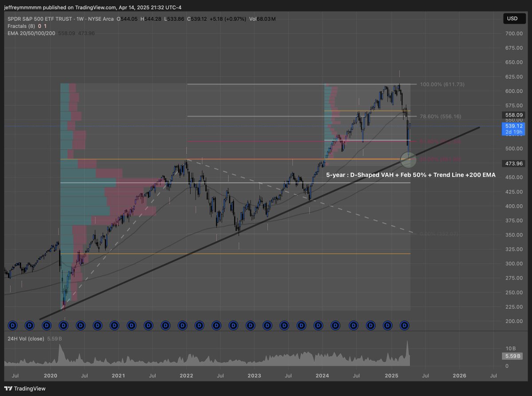Image resolution: width=532 pixels, height=396 pixels.
Task: Click the 78.60% (556.16) Fibonacci label
Action: pyautogui.click(x=440, y=116)
